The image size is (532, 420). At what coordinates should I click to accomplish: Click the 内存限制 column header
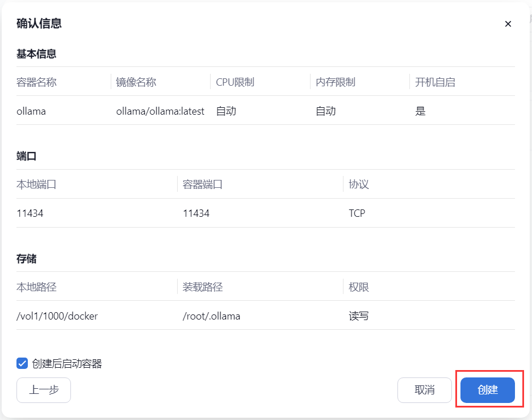tap(336, 82)
